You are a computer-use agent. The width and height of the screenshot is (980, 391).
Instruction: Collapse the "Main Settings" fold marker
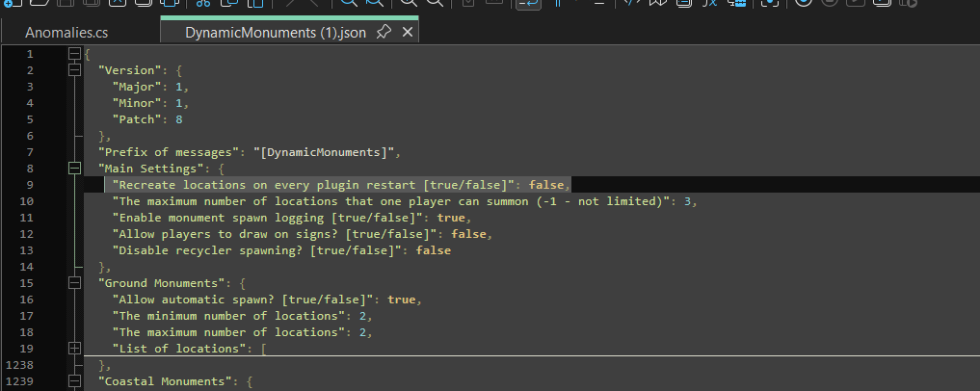pos(74,169)
